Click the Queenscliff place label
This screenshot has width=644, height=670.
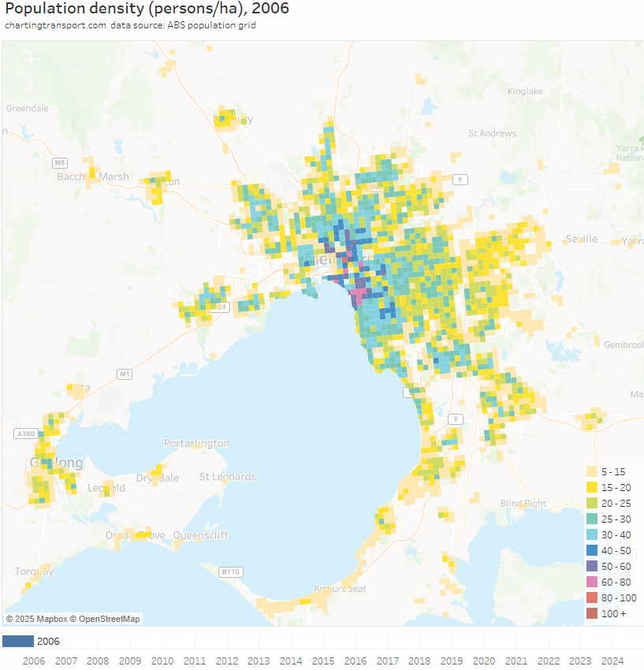point(200,535)
